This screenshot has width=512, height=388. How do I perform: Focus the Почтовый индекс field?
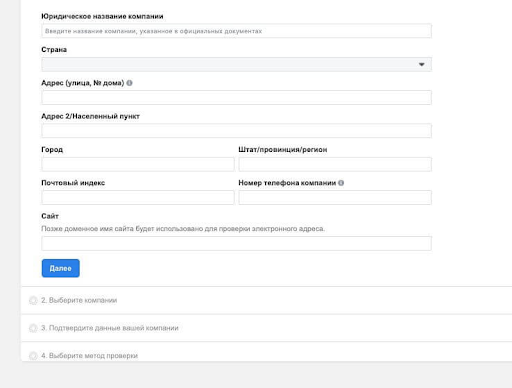pyautogui.click(x=138, y=197)
